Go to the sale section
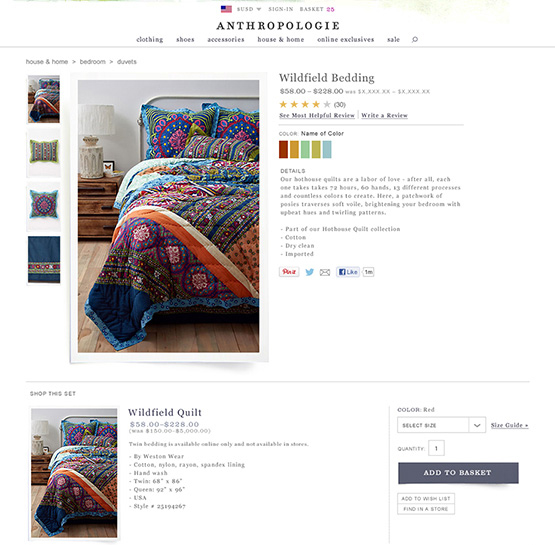The width and height of the screenshot is (555, 545). tap(393, 40)
